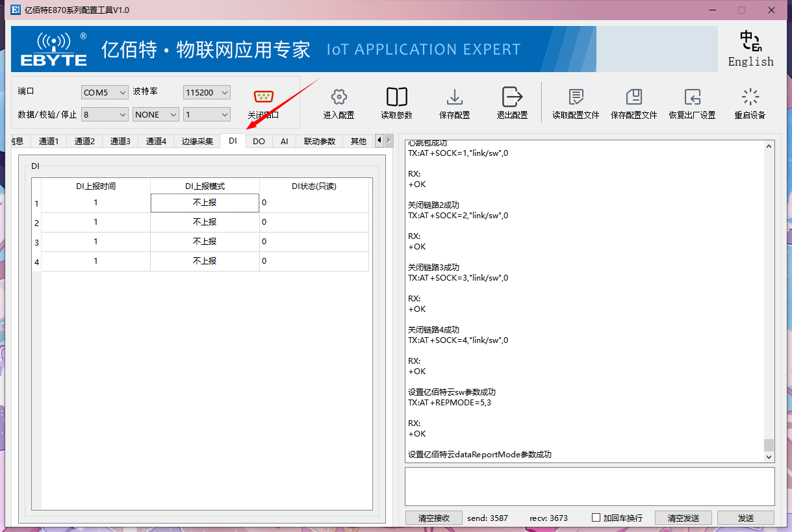This screenshot has width=792, height=532.
Task: Open the COM5 port dropdown
Action: coord(105,93)
